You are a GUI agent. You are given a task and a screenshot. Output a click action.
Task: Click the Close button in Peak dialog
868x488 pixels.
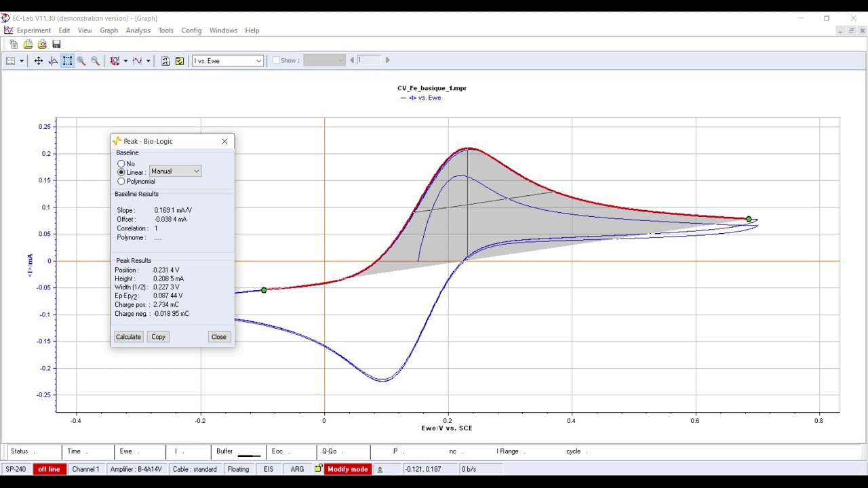pos(218,337)
